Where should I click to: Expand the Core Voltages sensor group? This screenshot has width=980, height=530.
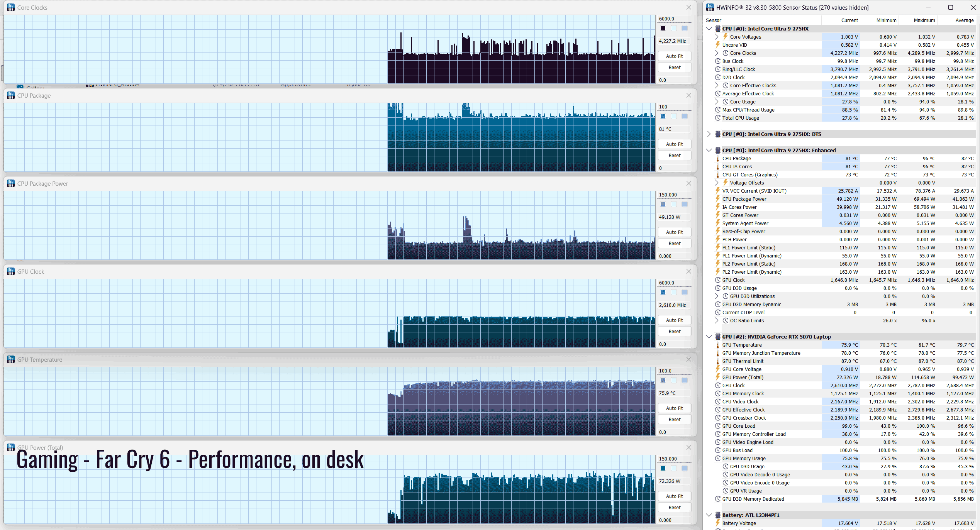click(x=717, y=37)
